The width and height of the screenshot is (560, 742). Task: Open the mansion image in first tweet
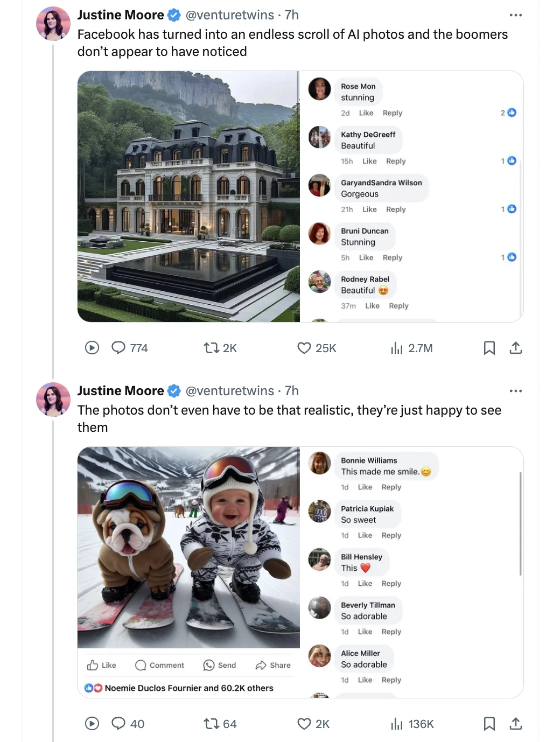[188, 197]
